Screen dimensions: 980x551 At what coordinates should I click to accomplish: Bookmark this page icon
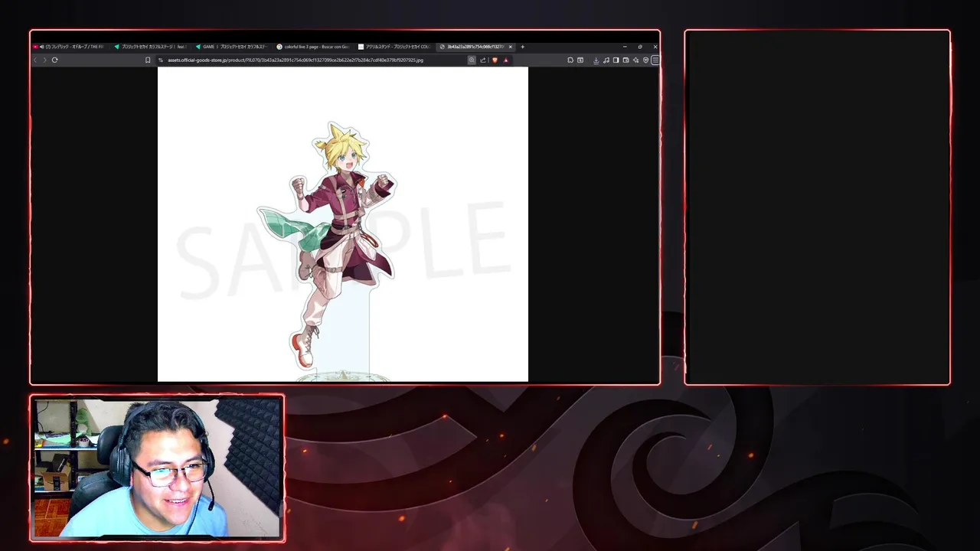(x=148, y=60)
